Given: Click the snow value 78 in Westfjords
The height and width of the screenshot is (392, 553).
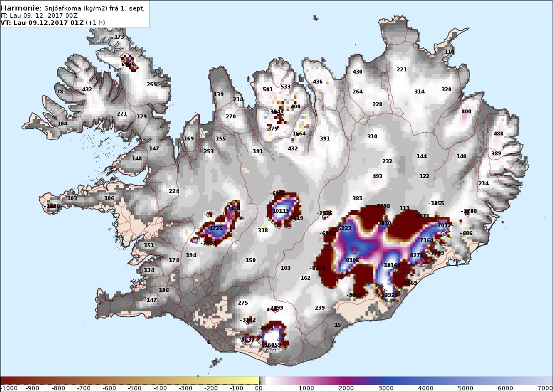Looking at the screenshot, I should click(x=60, y=91).
